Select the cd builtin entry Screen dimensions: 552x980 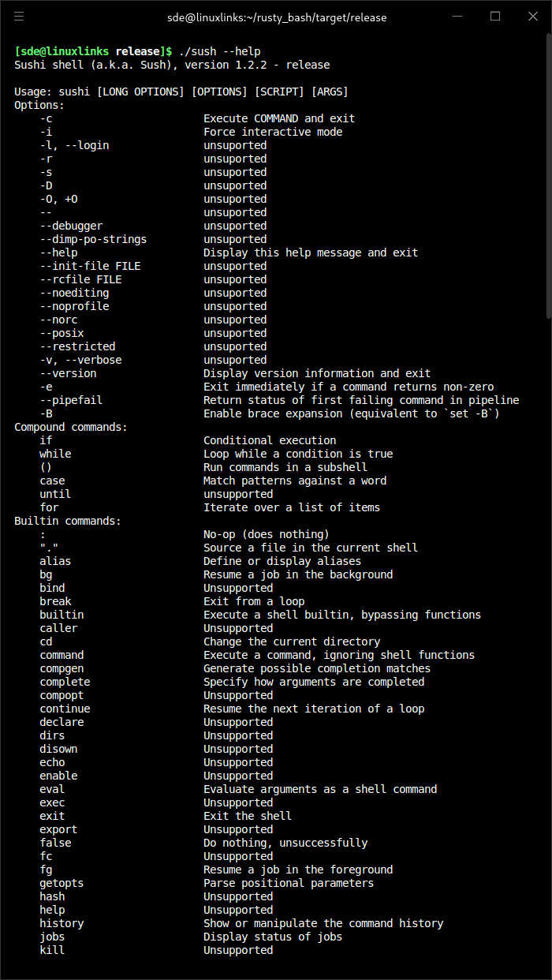click(x=46, y=641)
